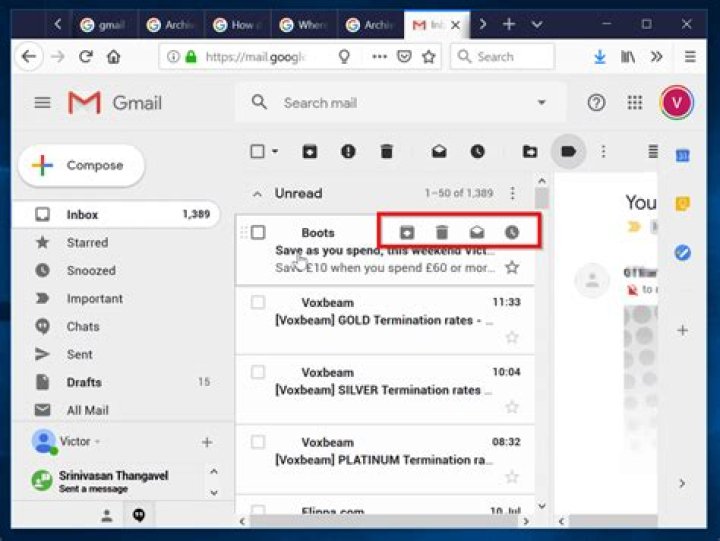The height and width of the screenshot is (541, 720).
Task: Click the archive icon in the top toolbar
Action: coord(310,151)
